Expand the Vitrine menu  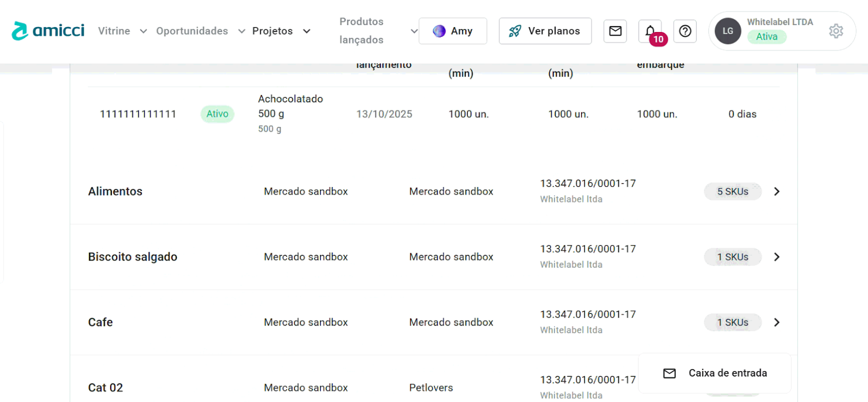pos(122,31)
